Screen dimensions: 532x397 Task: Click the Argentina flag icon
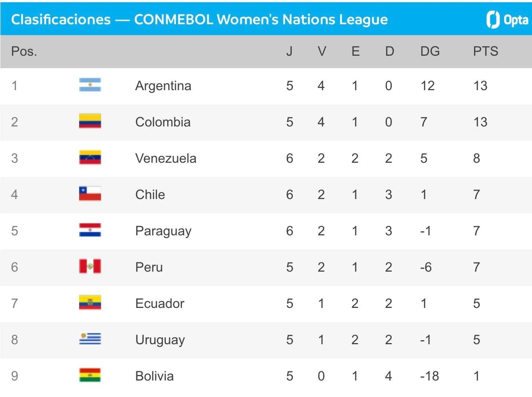[90, 85]
